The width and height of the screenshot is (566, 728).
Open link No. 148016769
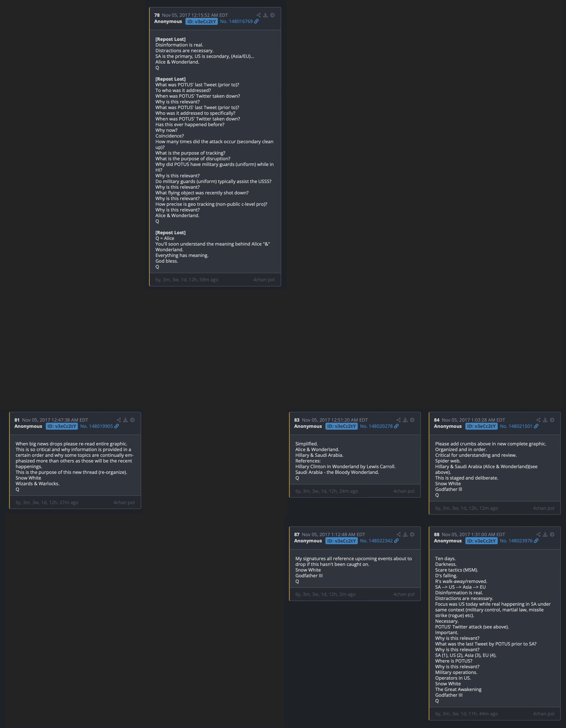pyautogui.click(x=236, y=21)
